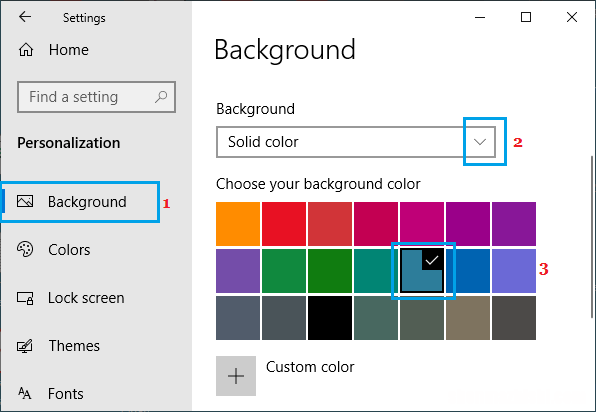
Task: Click the back arrow icon
Action: click(25, 17)
